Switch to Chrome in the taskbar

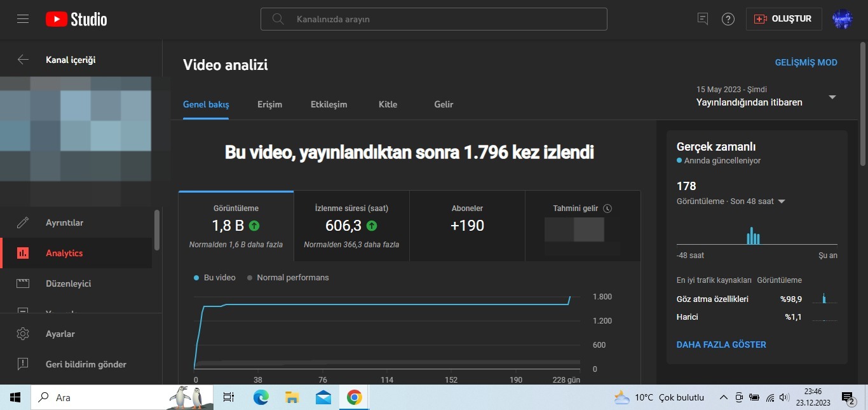(x=354, y=397)
